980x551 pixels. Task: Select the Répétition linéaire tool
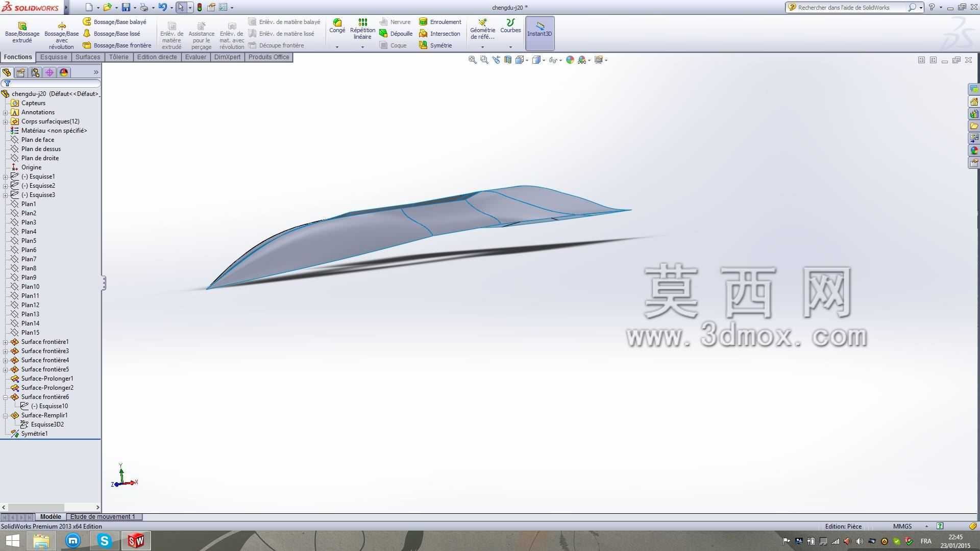[x=362, y=29]
